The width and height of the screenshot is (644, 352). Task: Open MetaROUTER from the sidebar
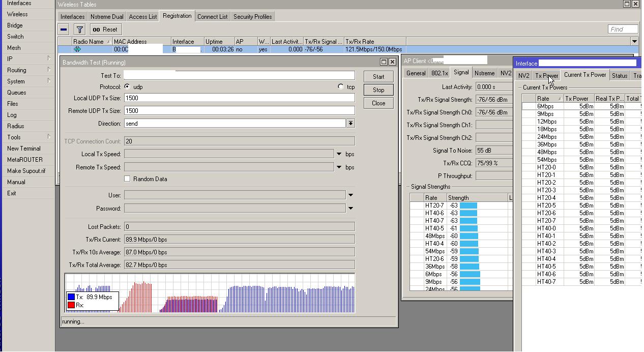[27, 160]
